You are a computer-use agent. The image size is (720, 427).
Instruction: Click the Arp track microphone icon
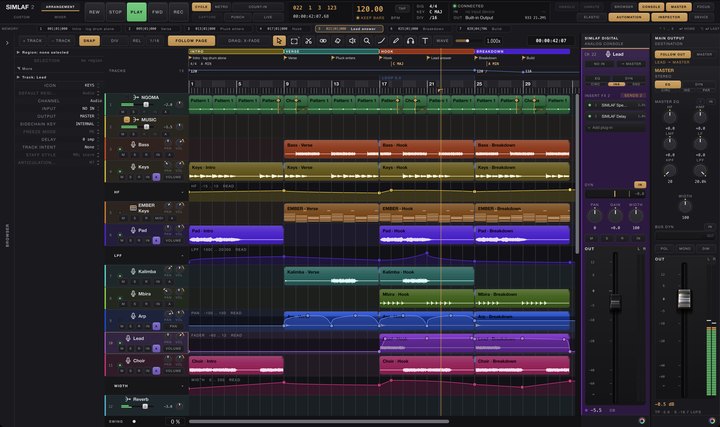tap(133, 316)
